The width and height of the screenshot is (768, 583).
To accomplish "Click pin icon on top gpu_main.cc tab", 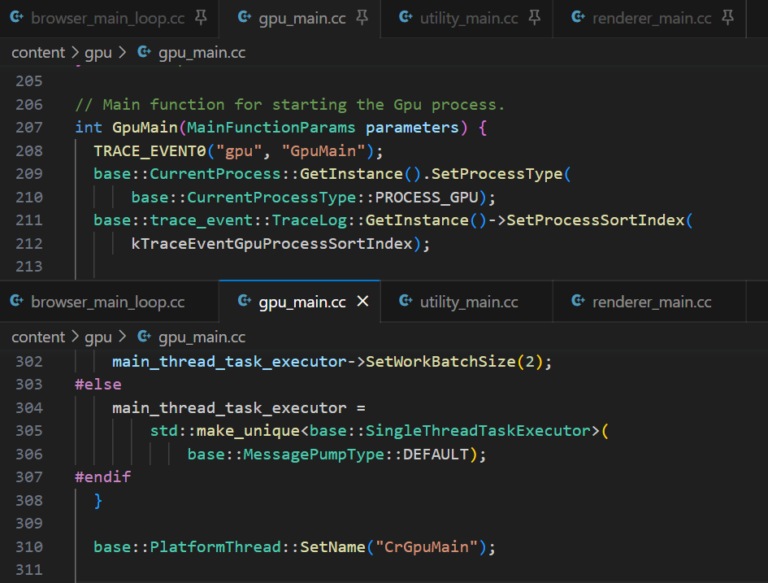I will (362, 17).
